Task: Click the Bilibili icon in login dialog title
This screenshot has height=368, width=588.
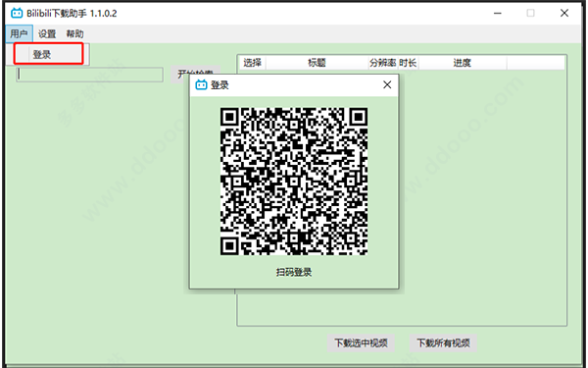Action: coord(201,84)
